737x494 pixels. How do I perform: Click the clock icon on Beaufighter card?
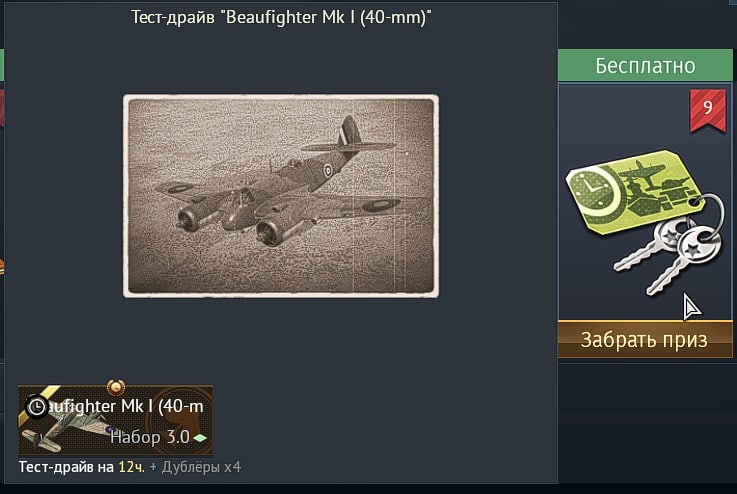(37, 407)
